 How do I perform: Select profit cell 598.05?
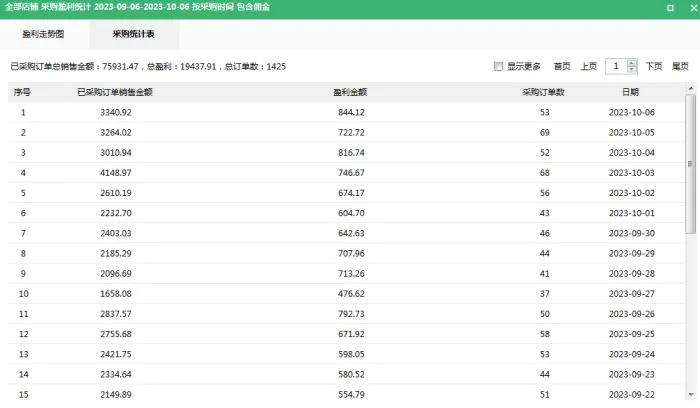(x=351, y=354)
